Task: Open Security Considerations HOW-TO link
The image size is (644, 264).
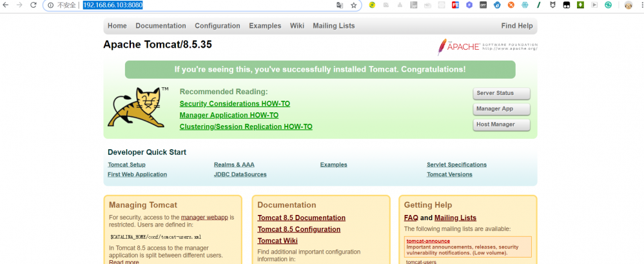Action: (x=235, y=104)
